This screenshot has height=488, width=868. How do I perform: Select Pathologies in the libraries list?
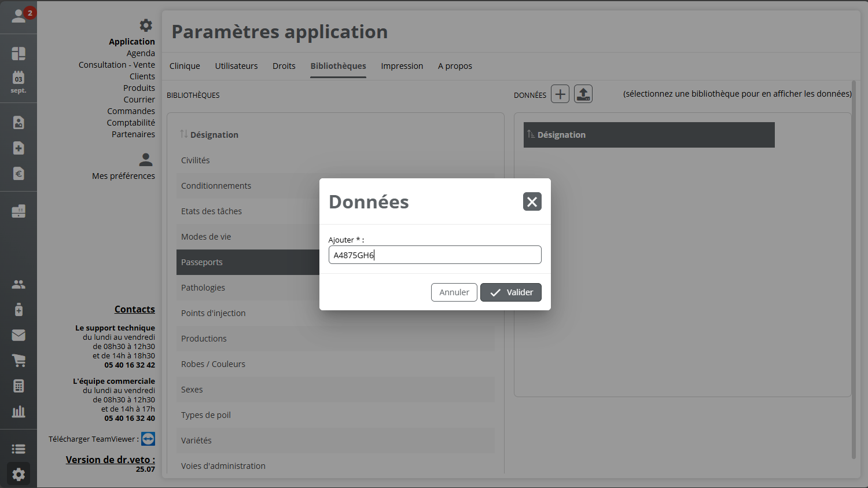coord(203,288)
